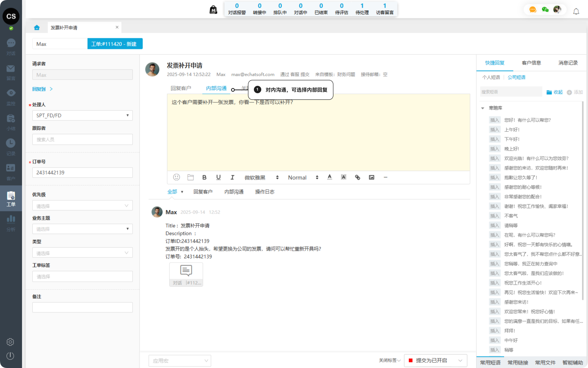The image size is (588, 368).
Task: Click the 订单号 input field
Action: pyautogui.click(x=82, y=172)
